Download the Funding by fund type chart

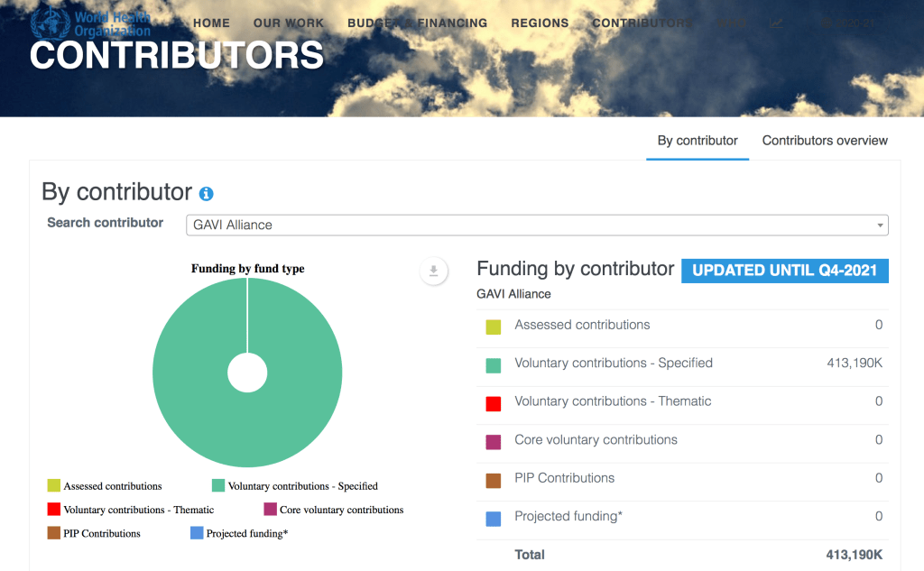[x=434, y=272]
